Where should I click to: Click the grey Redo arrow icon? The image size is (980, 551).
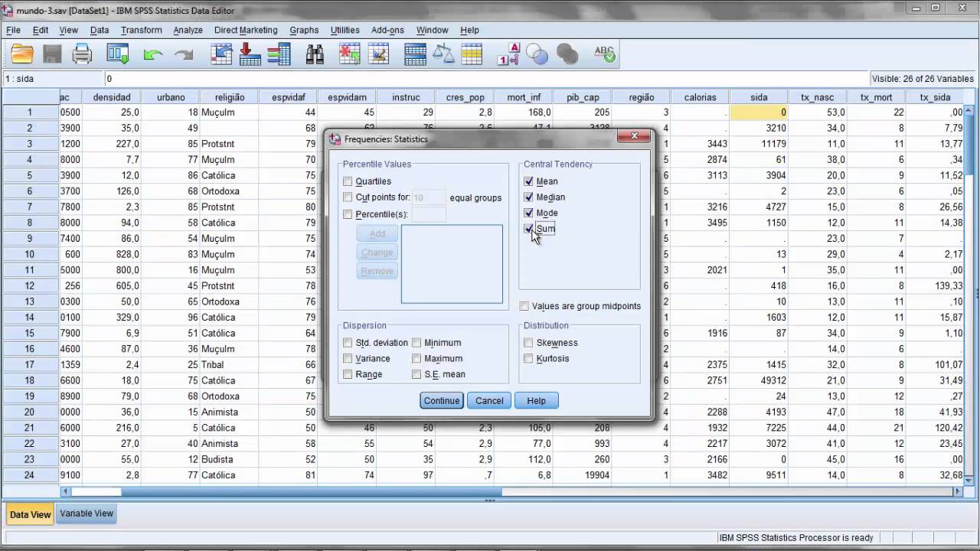[184, 54]
